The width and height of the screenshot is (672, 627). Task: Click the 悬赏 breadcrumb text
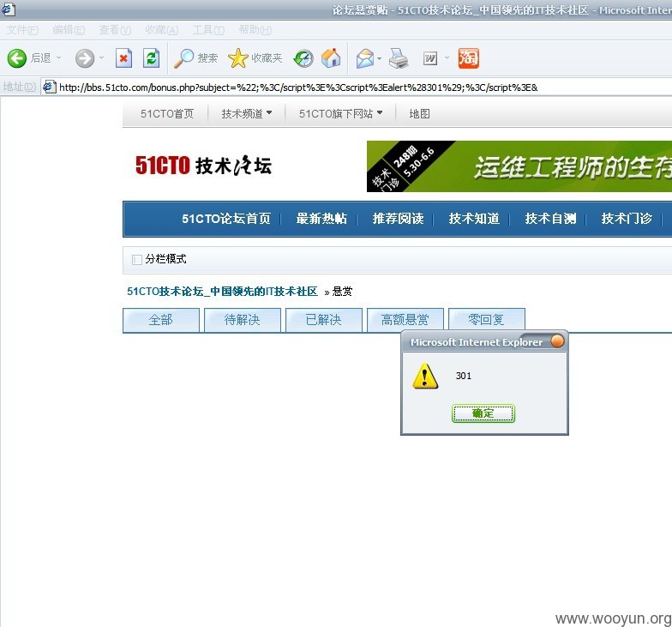pos(343,292)
